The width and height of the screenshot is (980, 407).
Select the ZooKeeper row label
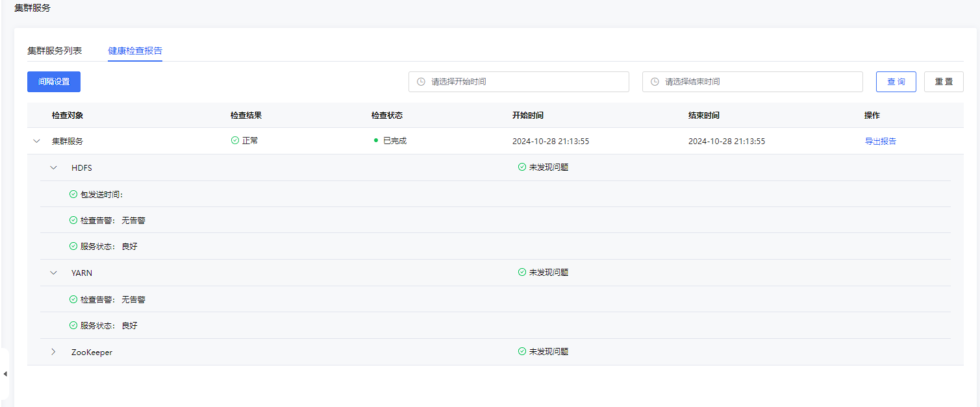(x=92, y=352)
